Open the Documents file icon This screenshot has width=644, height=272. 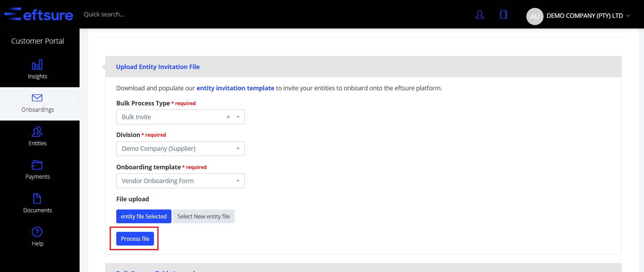click(37, 199)
